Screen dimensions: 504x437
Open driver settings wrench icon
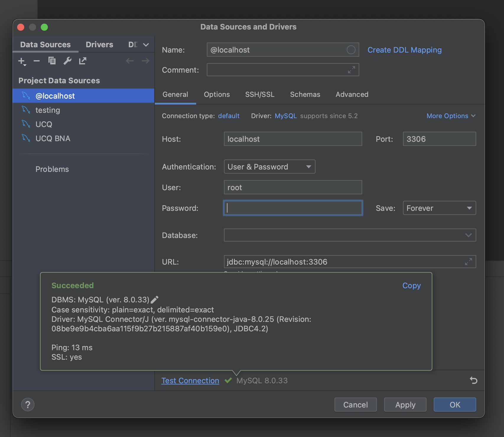coord(67,61)
